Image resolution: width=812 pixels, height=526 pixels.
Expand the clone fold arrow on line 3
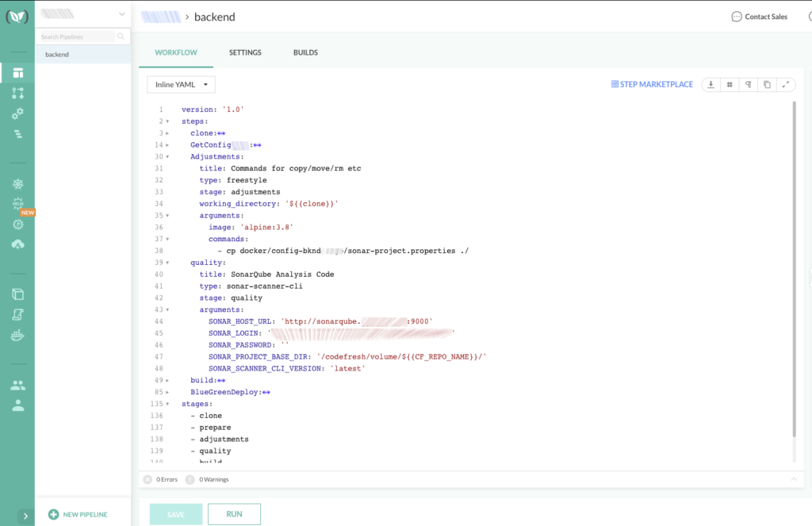[167, 133]
